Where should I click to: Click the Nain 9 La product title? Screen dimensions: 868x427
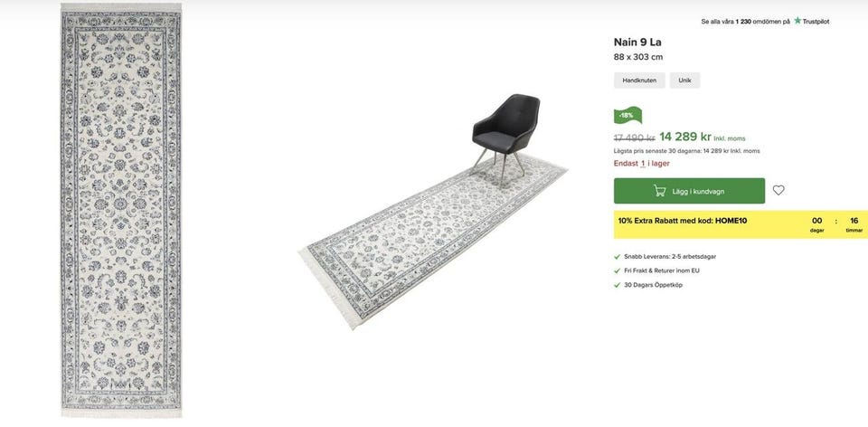(x=637, y=43)
